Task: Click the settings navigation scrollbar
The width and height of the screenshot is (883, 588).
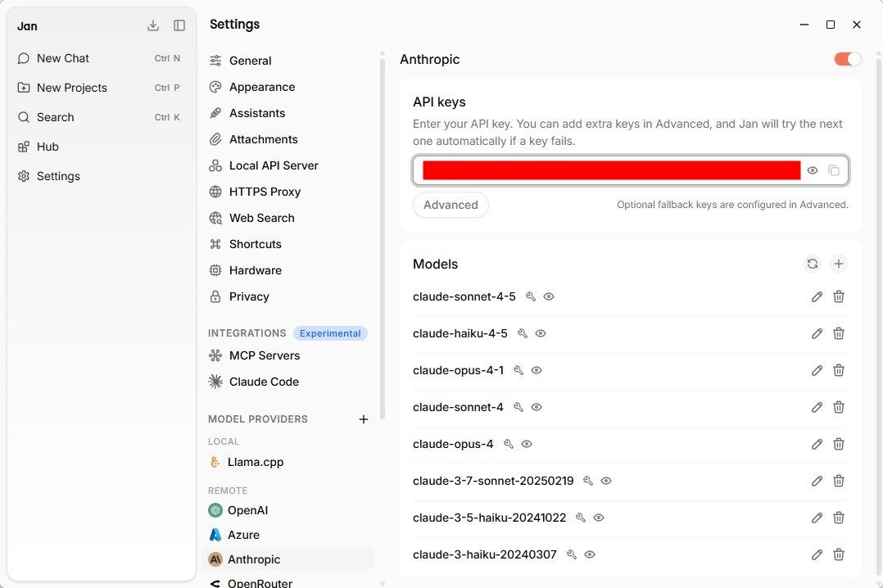Action: click(383, 237)
